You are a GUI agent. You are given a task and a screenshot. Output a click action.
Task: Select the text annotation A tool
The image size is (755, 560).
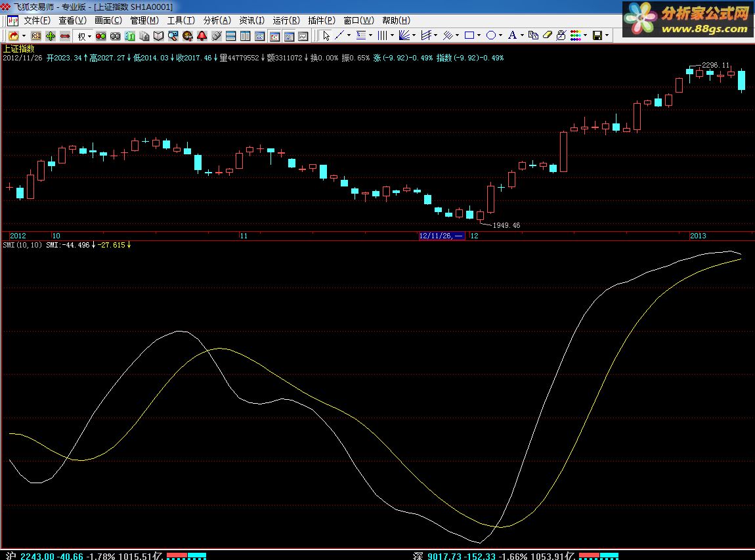(512, 35)
